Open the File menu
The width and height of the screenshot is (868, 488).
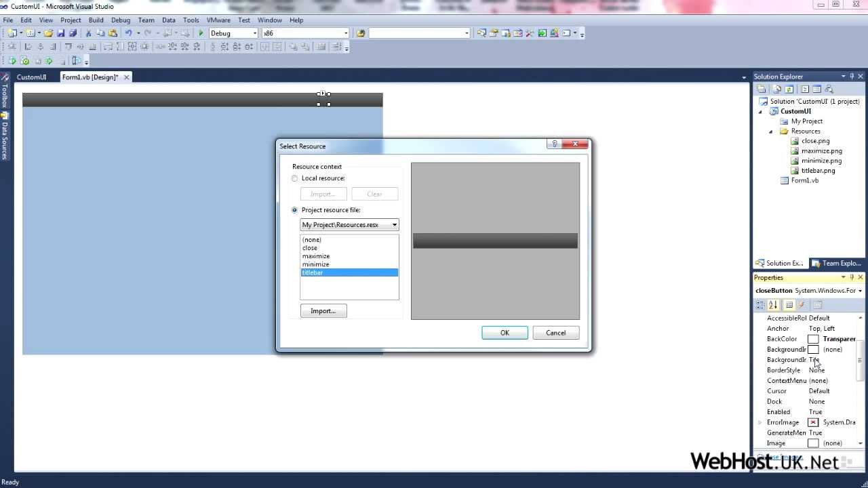tap(8, 20)
